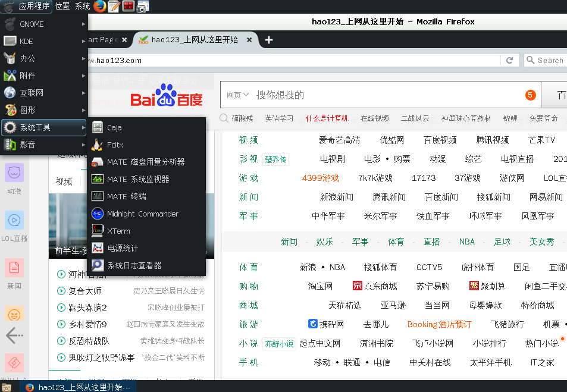Click the Firefox URL address bar
Screen dimensions: 567x392
293,60
